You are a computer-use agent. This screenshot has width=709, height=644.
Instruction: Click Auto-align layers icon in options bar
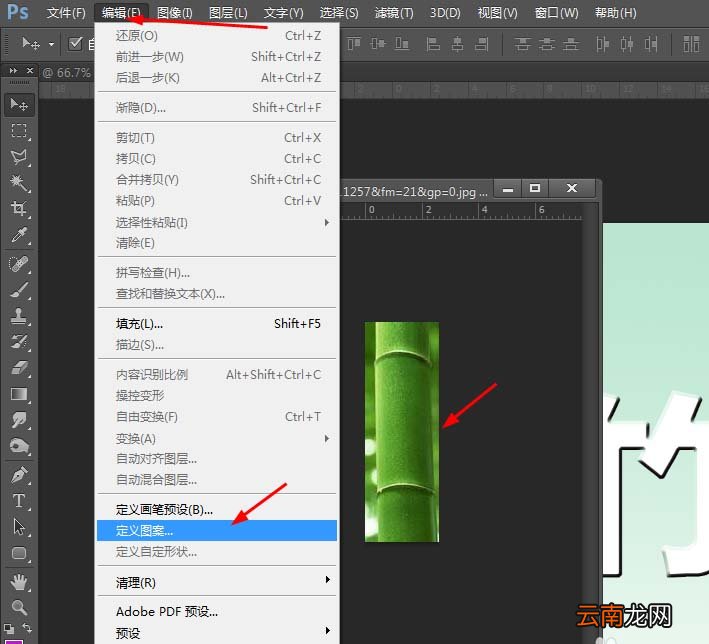pyautogui.click(x=691, y=44)
